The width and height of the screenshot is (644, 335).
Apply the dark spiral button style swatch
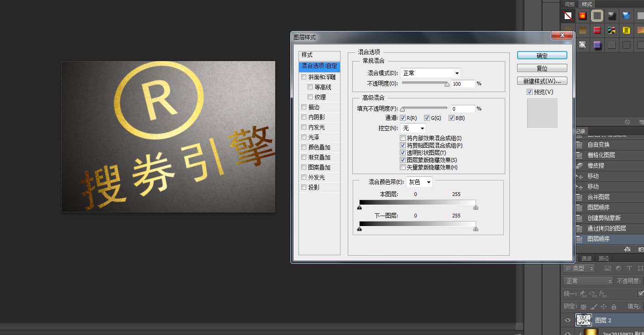pos(612,16)
